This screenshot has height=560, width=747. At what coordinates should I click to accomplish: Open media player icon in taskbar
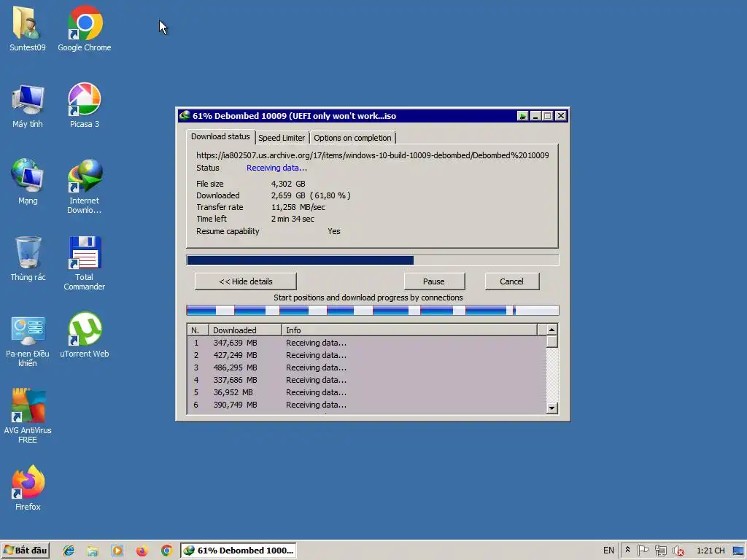click(117, 551)
